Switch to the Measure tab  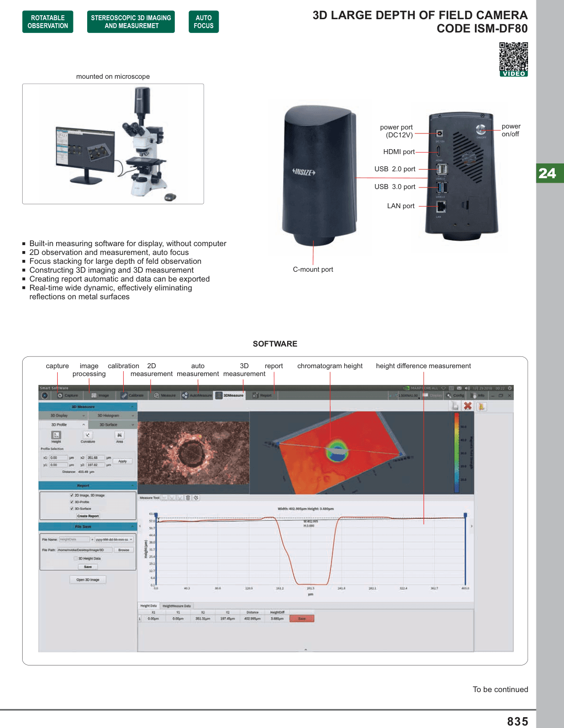[x=165, y=395]
